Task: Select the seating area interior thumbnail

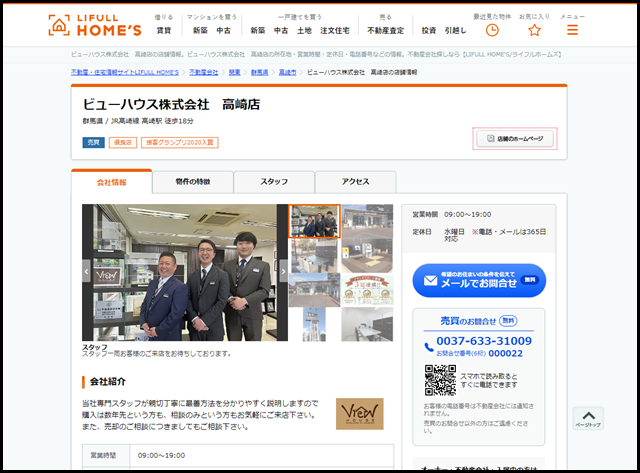Action: 367,256
